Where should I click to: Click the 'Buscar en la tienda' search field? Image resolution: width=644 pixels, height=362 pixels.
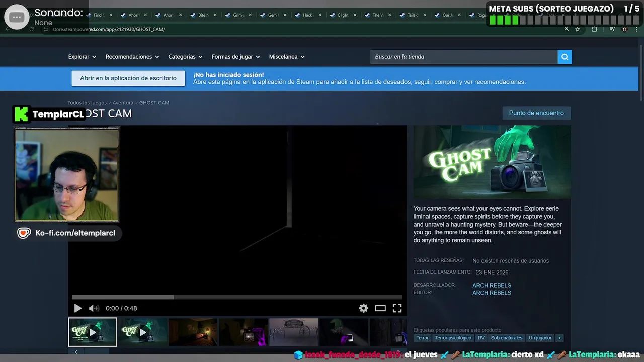464,57
